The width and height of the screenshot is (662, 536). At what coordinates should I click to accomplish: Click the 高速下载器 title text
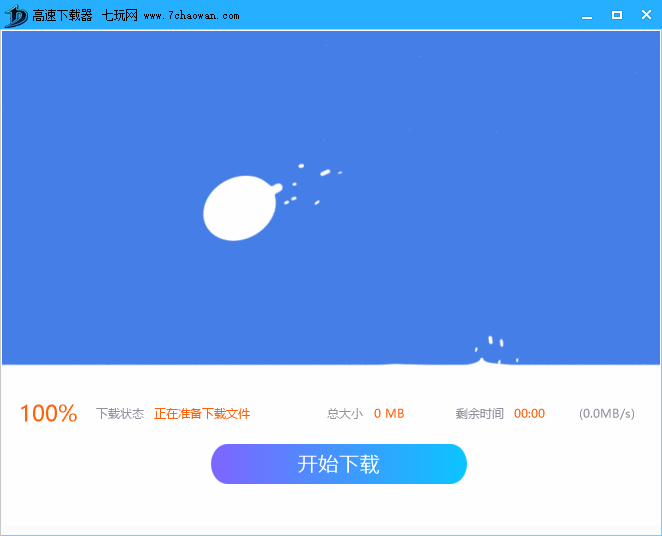[61, 16]
